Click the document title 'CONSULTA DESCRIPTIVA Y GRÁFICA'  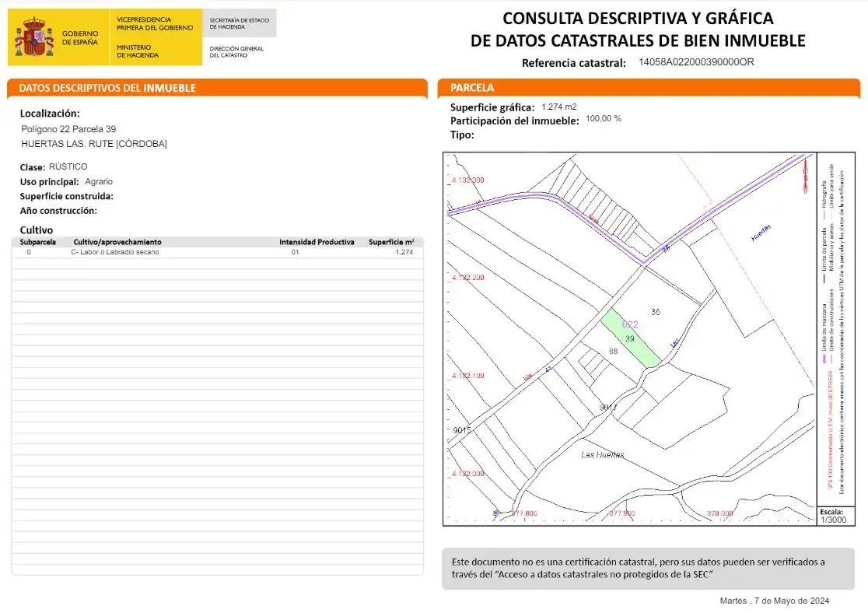pyautogui.click(x=638, y=18)
